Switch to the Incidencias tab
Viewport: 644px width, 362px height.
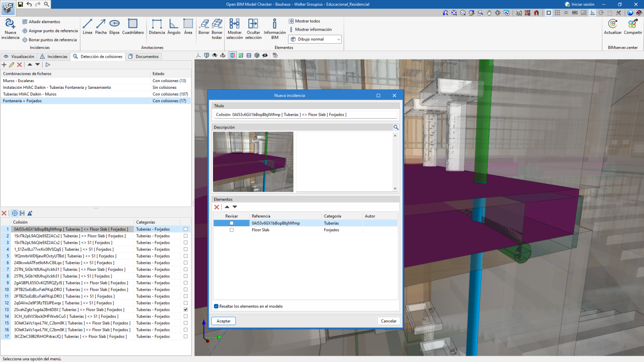tap(54, 57)
